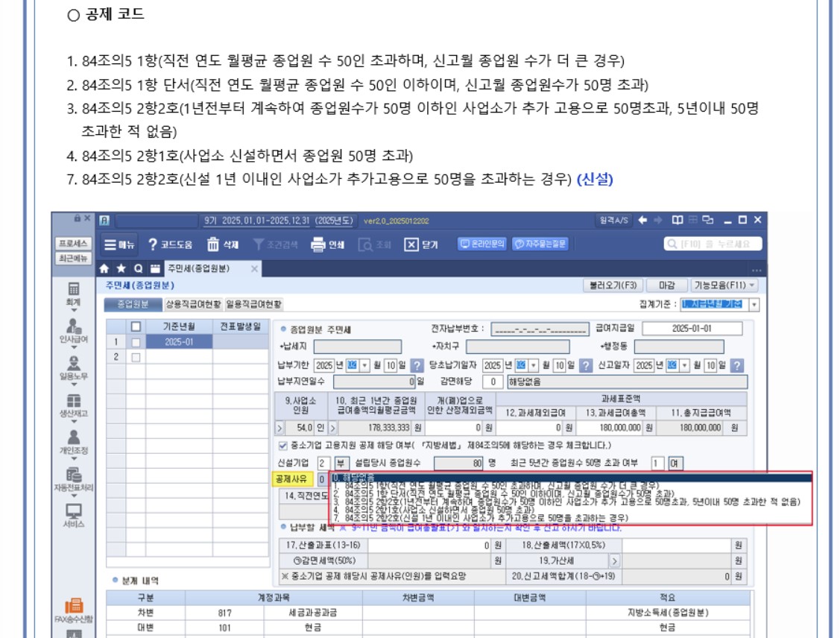Image resolution: width=840 pixels, height=638 pixels.
Task: Click the 프로세스 button
Action: pos(73,243)
